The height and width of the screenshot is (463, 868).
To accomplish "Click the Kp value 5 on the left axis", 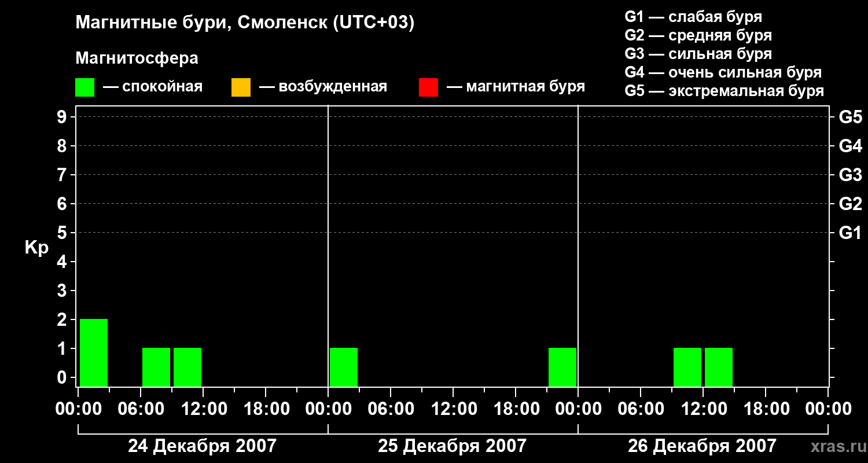I will 63,233.
